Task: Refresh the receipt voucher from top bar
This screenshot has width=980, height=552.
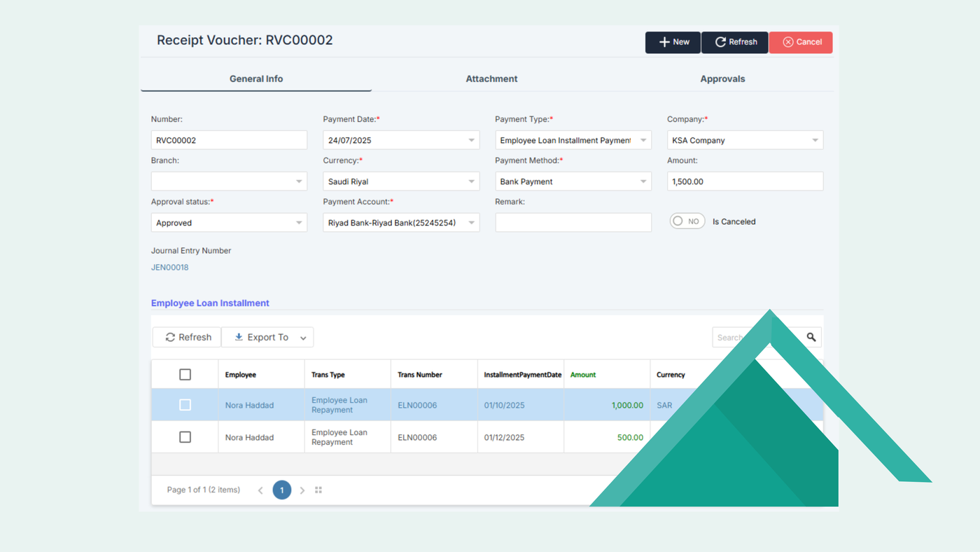Action: 735,42
